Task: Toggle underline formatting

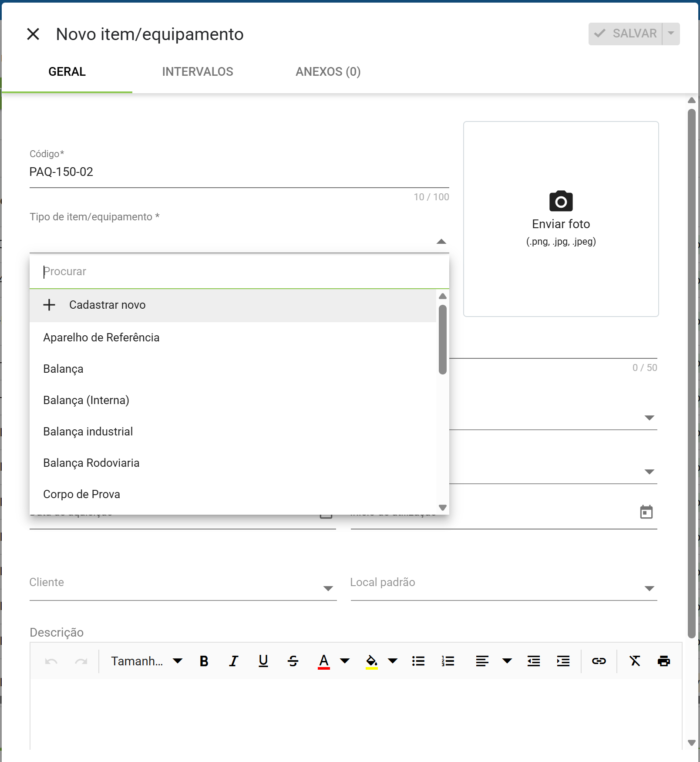Action: click(263, 661)
